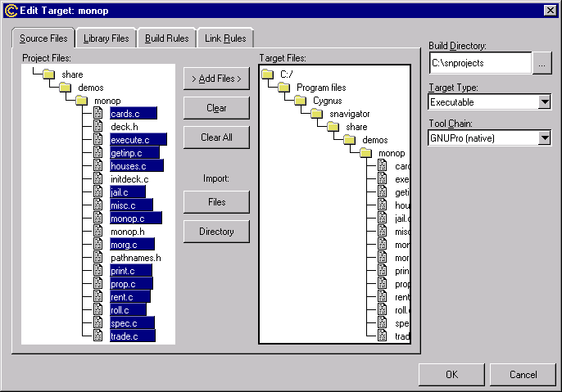Click the yellow demos folder icon in Project Files
562x392 pixels.
point(65,88)
